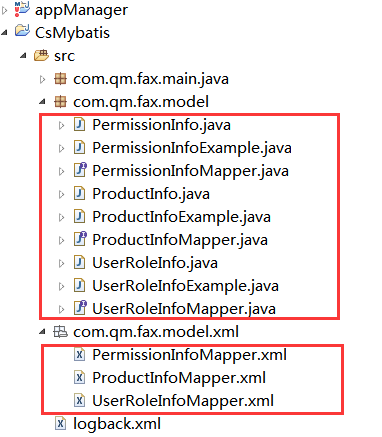Click ProductInfoMapper.xml file icon

(79, 378)
